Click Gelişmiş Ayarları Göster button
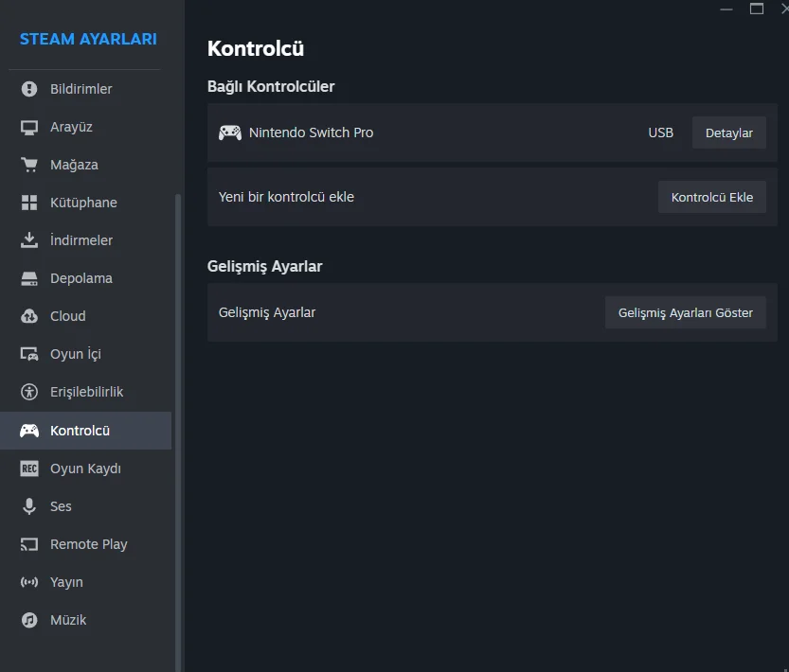 (x=686, y=313)
